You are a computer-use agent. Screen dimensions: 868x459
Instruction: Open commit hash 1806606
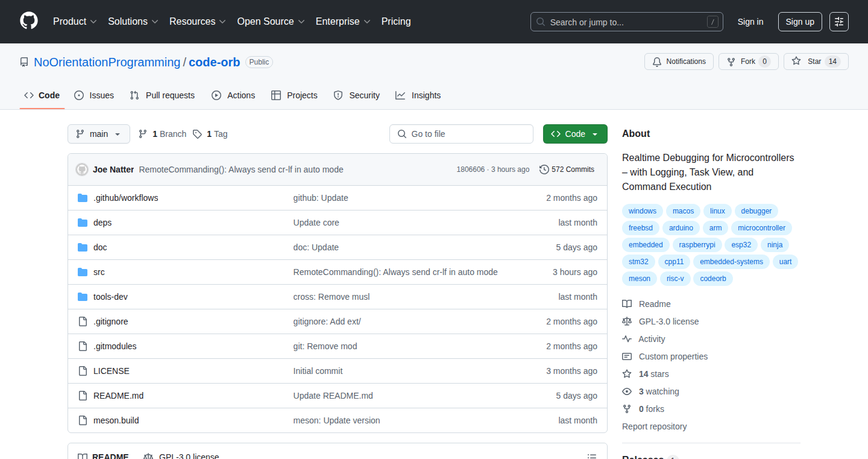(470, 169)
